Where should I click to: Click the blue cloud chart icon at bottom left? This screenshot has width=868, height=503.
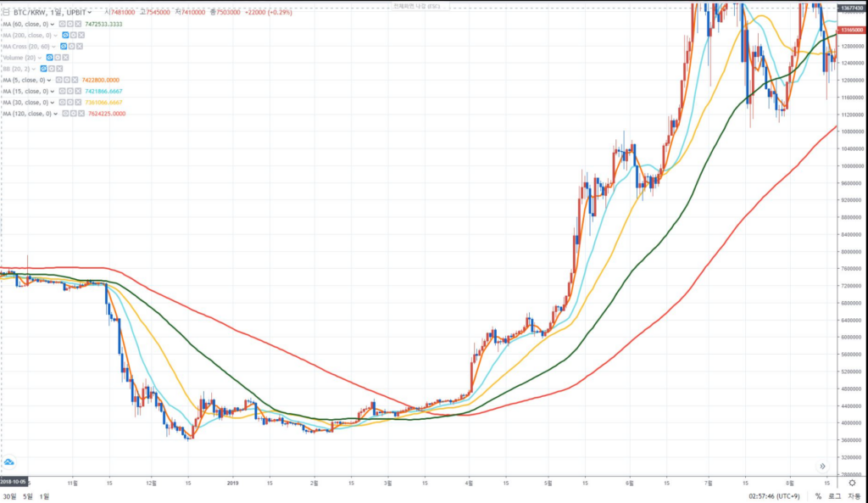click(x=9, y=461)
